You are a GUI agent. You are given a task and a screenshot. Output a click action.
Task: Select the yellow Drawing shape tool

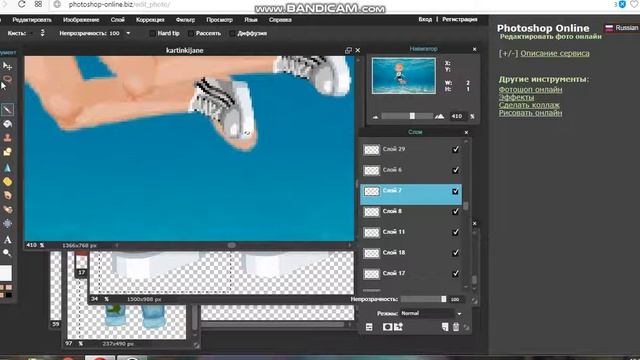point(7,152)
